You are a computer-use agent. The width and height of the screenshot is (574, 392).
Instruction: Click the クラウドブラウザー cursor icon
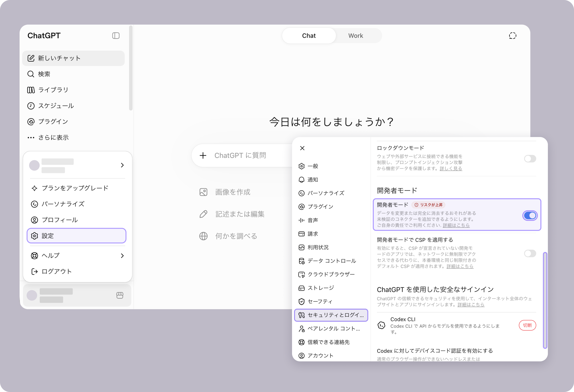coord(302,274)
